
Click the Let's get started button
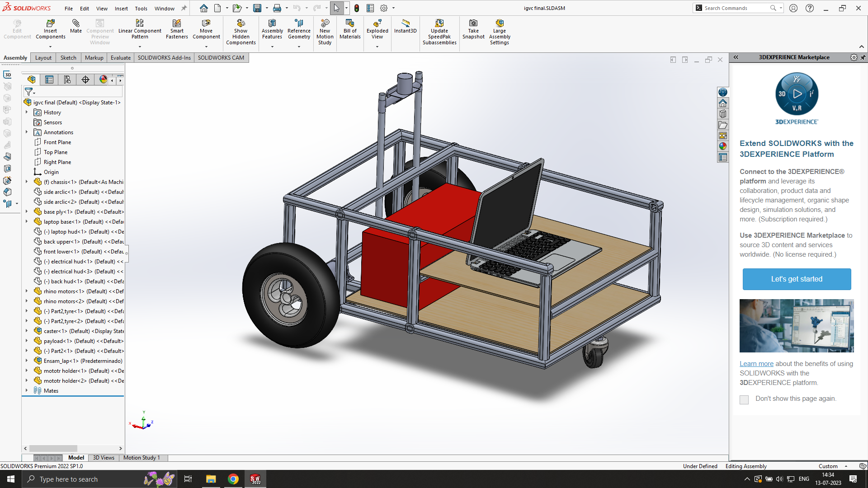tap(796, 279)
